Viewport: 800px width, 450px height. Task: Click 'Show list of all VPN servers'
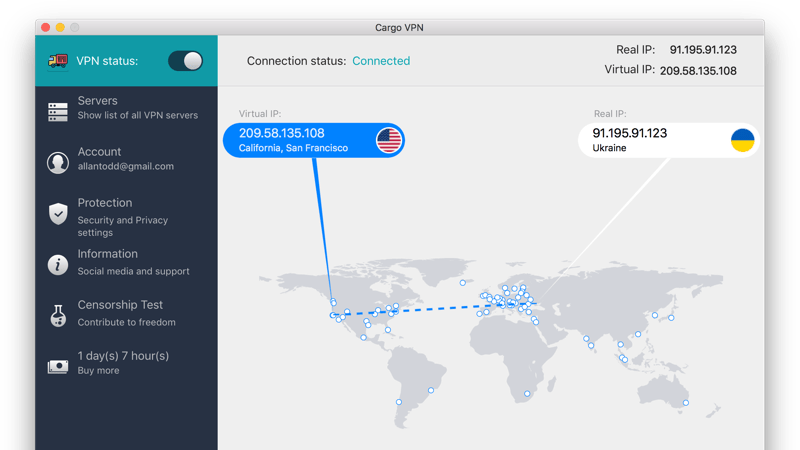138,115
